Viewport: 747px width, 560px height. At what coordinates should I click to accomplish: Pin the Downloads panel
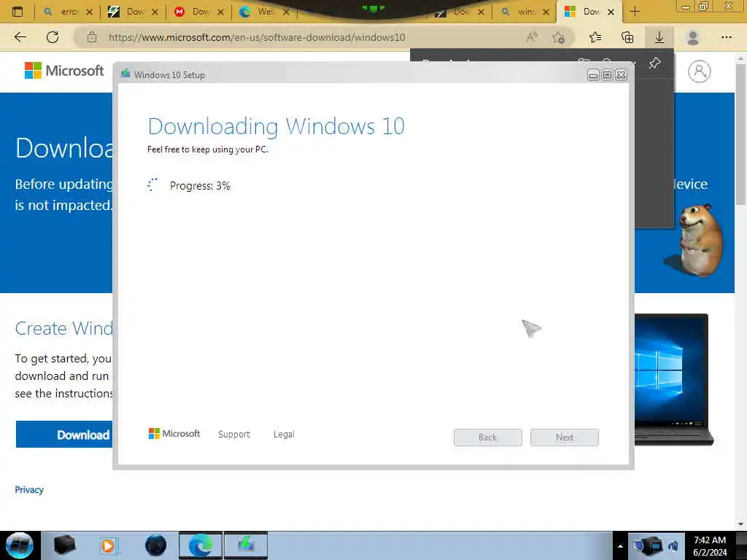654,63
